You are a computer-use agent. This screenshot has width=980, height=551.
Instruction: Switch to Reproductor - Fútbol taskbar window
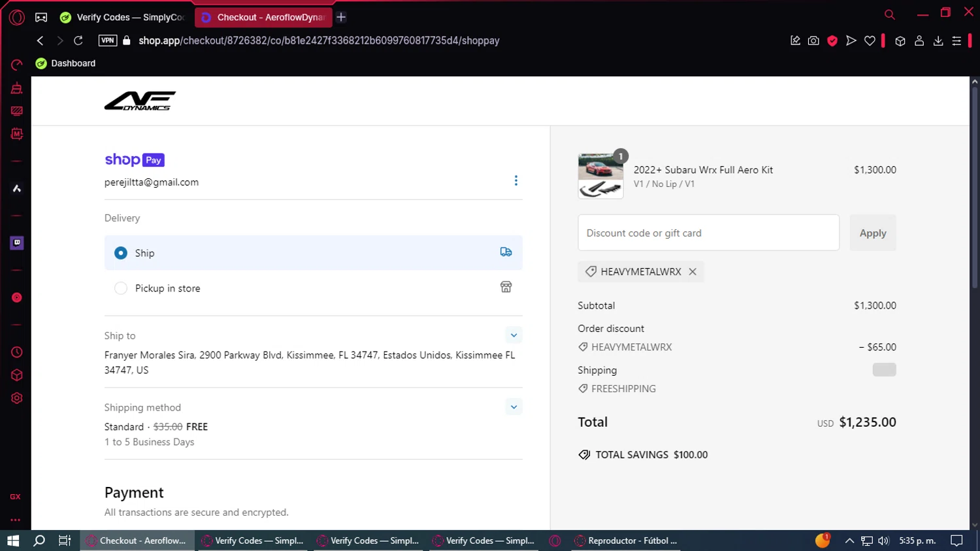625,541
